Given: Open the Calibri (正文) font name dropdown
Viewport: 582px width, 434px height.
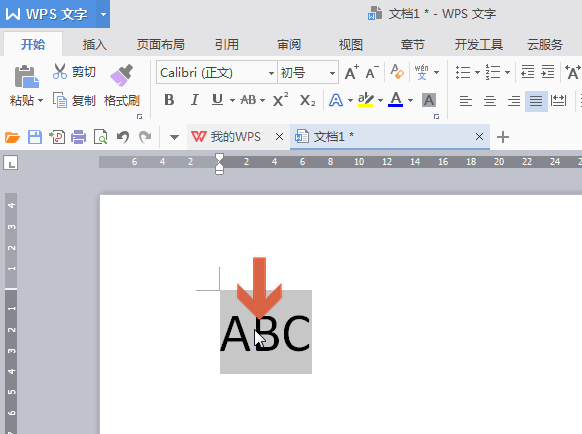Looking at the screenshot, I should click(272, 73).
